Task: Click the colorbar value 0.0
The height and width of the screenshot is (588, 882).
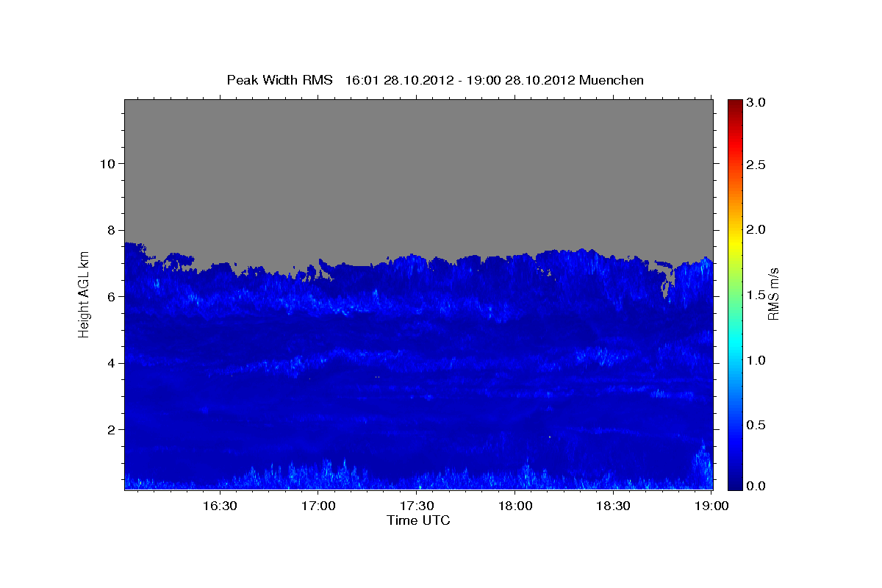Action: (756, 487)
